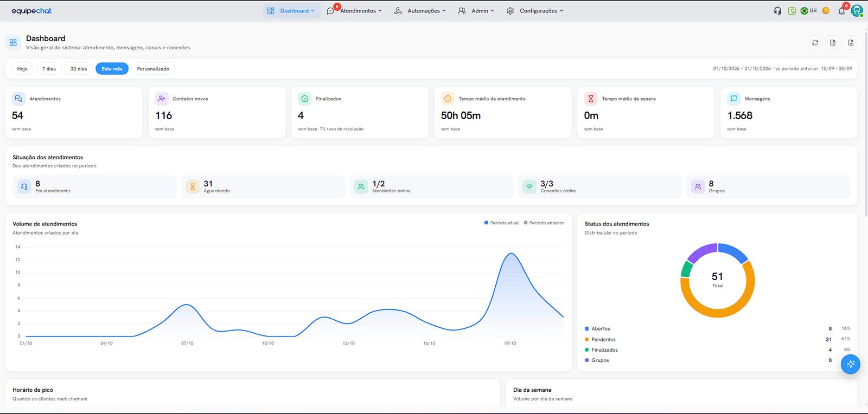The image size is (868, 414).
Task: Toggle the Período atual chart legend
Action: pos(501,223)
